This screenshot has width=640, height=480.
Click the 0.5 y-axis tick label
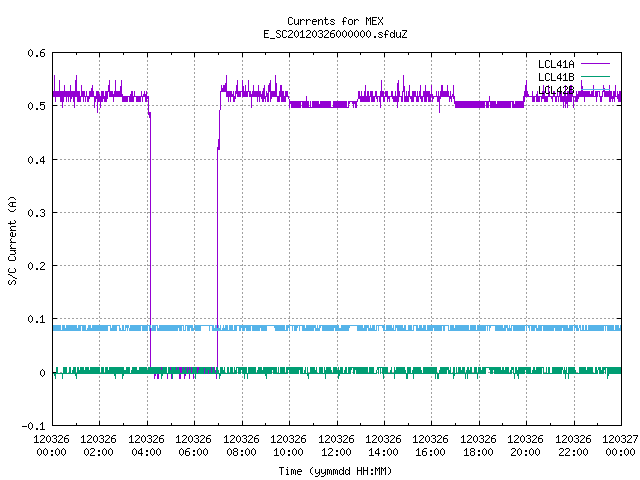point(36,106)
